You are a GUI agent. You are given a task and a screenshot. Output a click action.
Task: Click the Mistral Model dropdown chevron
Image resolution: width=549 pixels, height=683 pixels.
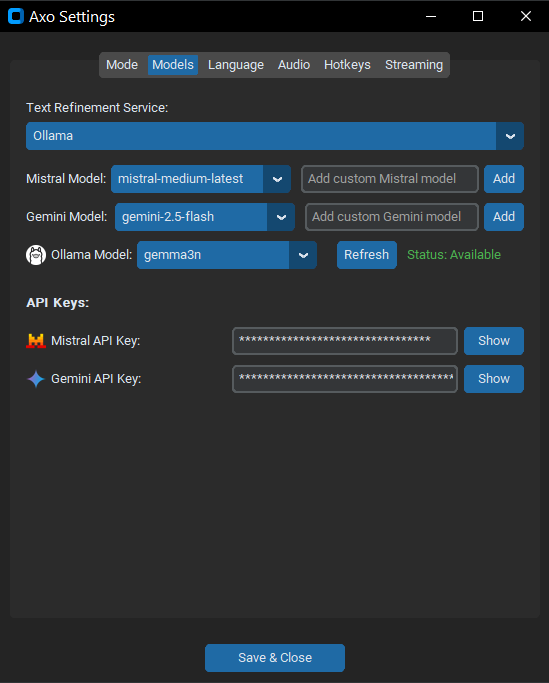click(277, 179)
